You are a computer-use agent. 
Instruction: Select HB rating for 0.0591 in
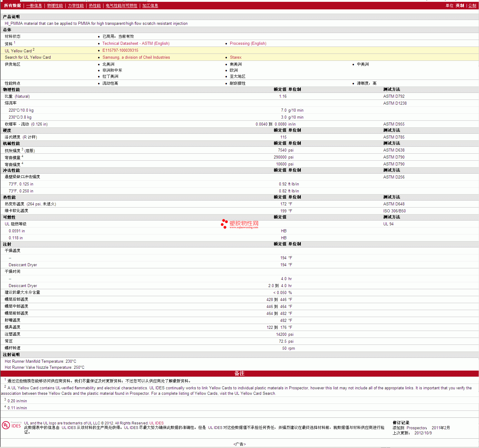[284, 231]
